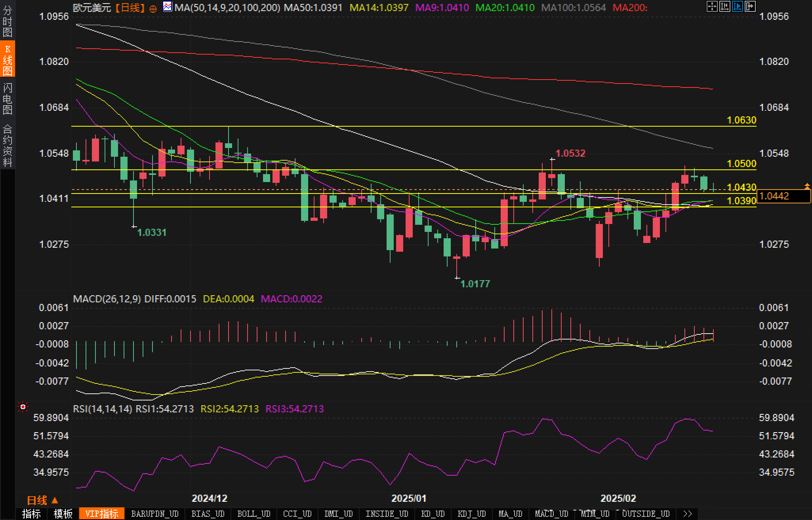Click the MA50:1.0391 value label
The image size is (812, 520).
[x=313, y=8]
